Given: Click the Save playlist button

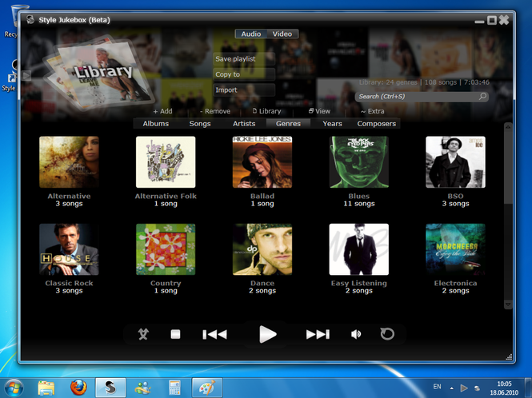Looking at the screenshot, I should (244, 58).
